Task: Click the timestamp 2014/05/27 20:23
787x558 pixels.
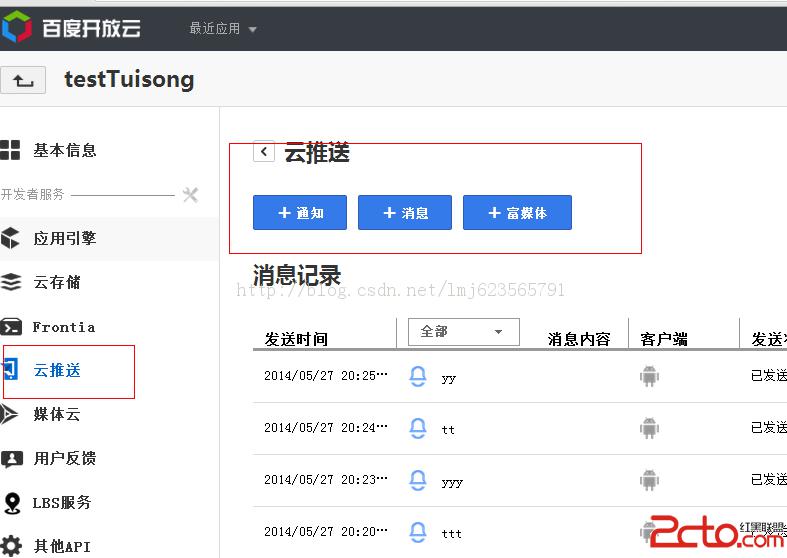Action: pos(326,480)
